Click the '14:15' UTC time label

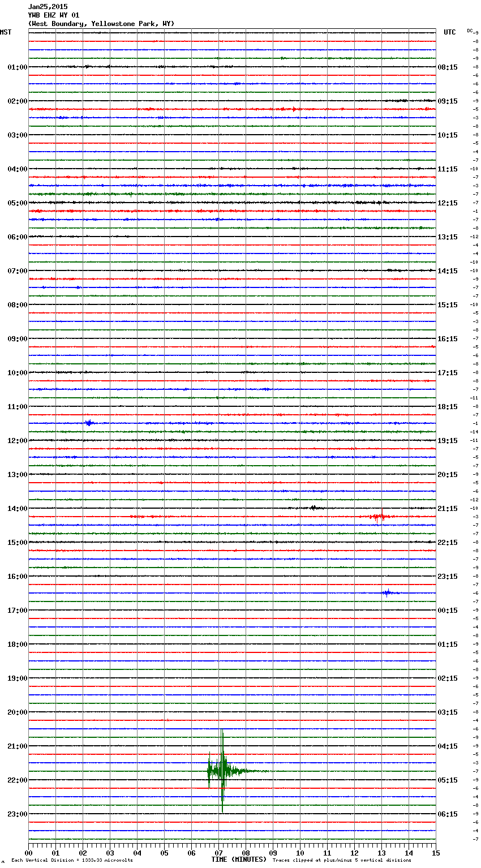[x=448, y=271]
